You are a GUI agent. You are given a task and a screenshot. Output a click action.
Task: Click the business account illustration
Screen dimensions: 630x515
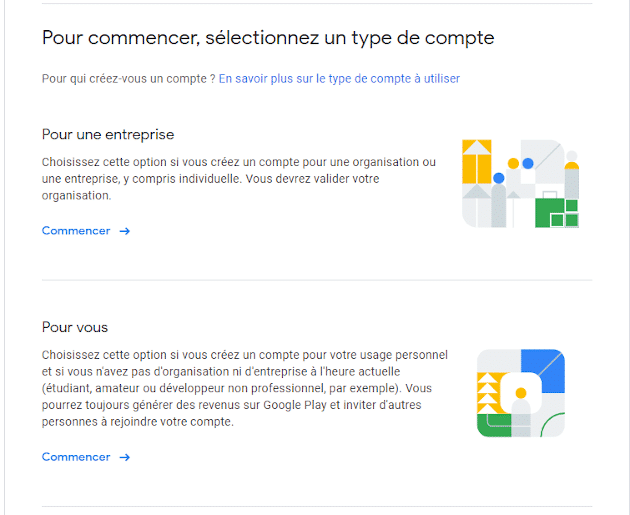pos(520,184)
